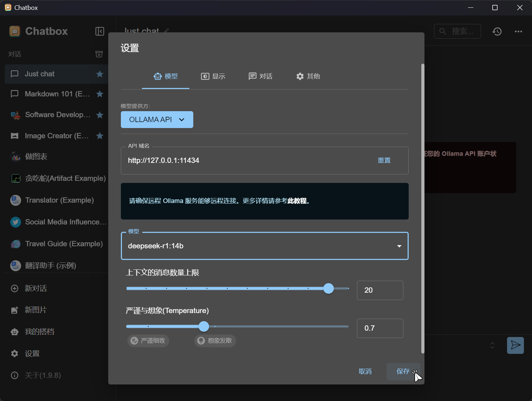Select the 想象发散 temperature preset
The width and height of the screenshot is (532, 401).
point(215,340)
